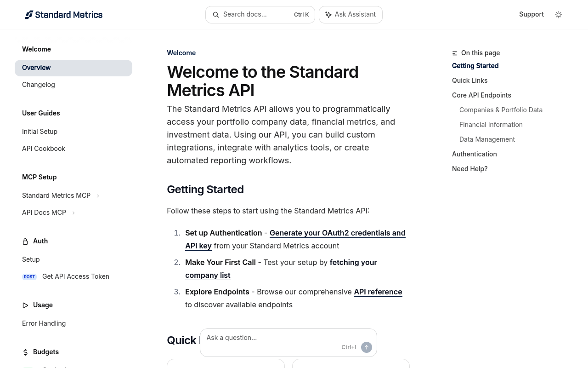Click the MCP Setup sidebar heading

(x=40, y=177)
